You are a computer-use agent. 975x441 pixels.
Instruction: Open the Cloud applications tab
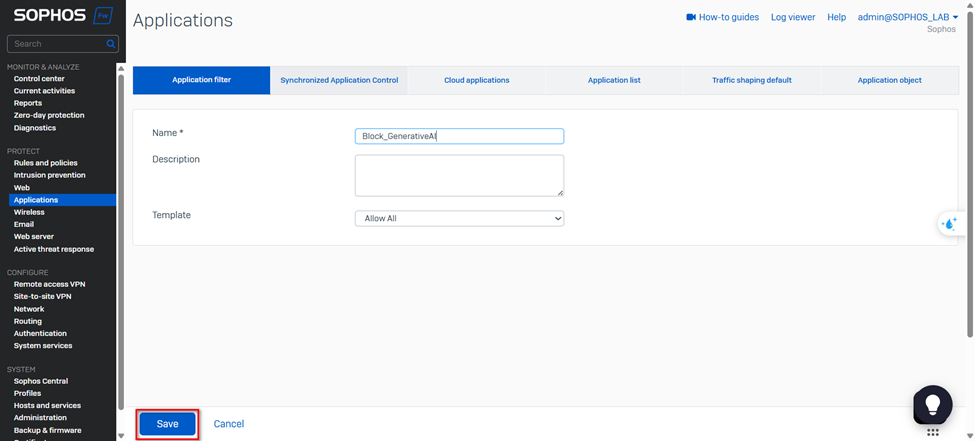[x=476, y=80]
